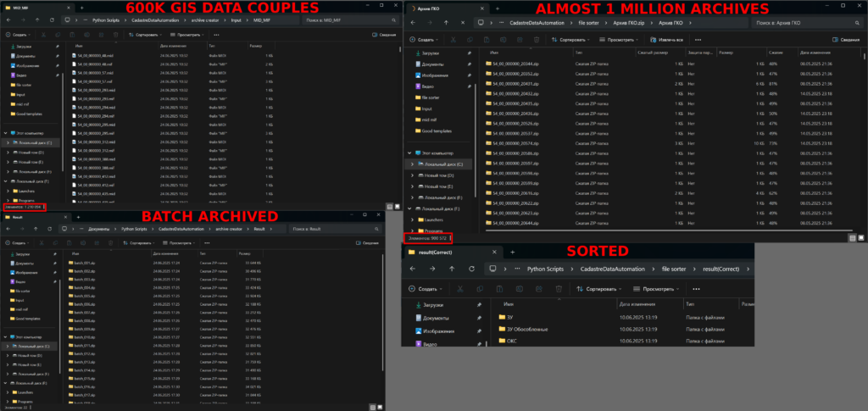Go back in the Архив ГКО window

tap(413, 23)
